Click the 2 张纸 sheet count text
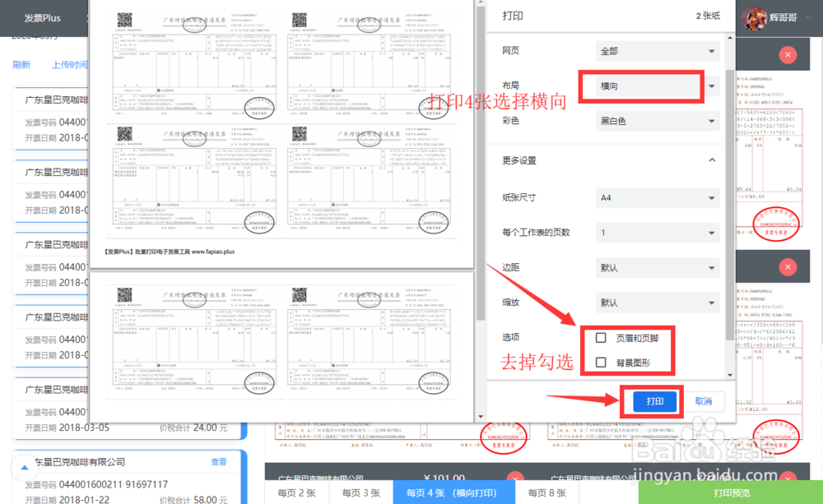 708,16
